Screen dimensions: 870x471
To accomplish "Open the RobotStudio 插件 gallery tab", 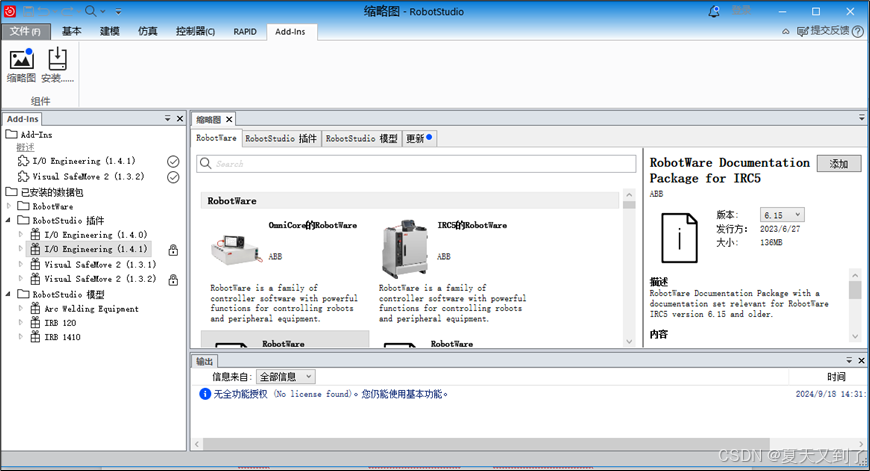I will [281, 138].
